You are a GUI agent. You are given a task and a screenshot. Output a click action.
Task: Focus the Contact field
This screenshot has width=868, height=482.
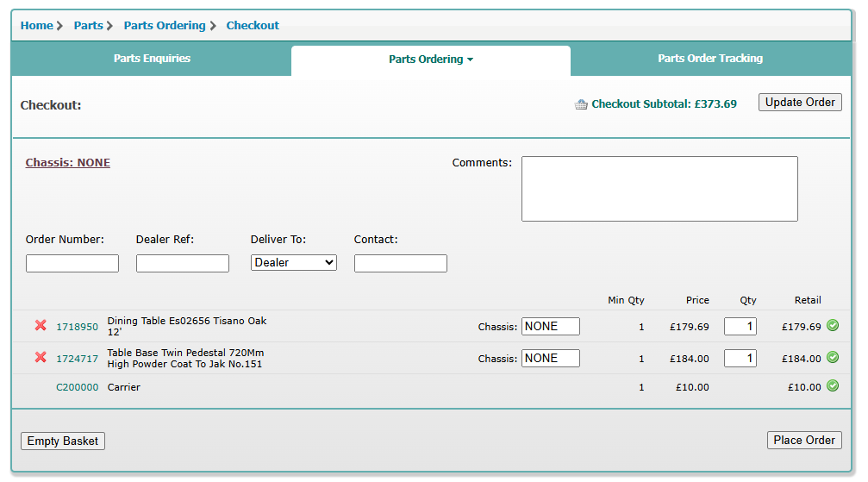(x=400, y=263)
